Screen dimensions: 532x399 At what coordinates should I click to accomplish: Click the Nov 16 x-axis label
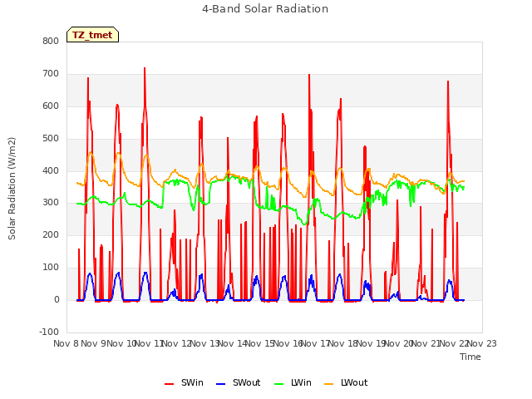[288, 343]
